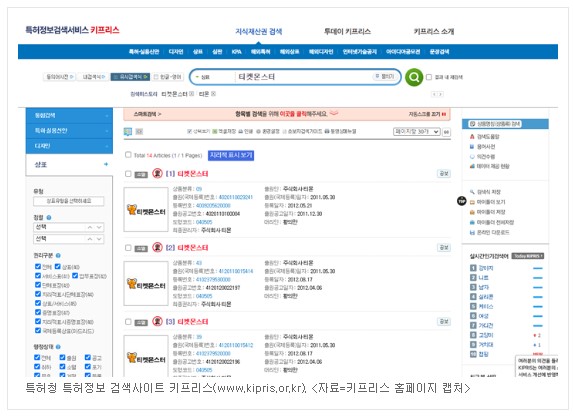
Task: Expand the 통합검색 sidebar section
Action: point(69,116)
